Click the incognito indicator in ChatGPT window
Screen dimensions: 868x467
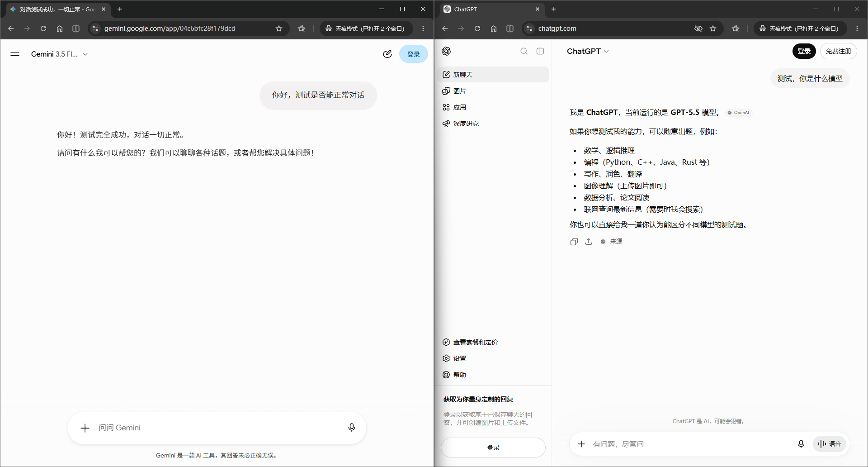(x=799, y=29)
